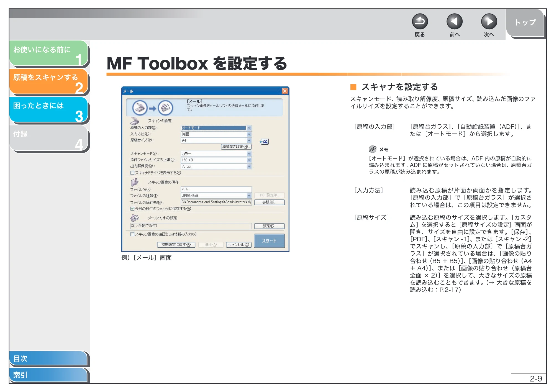Viewport: 554px width, 392px height.
Task: Click 初期設定に戻す button
Action: point(176,245)
